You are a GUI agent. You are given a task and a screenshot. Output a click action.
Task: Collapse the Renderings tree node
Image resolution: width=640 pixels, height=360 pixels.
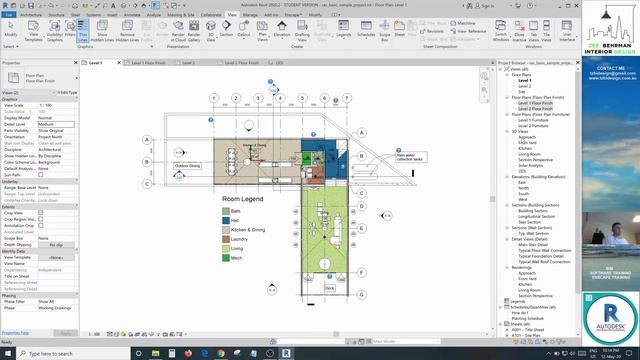(507, 268)
